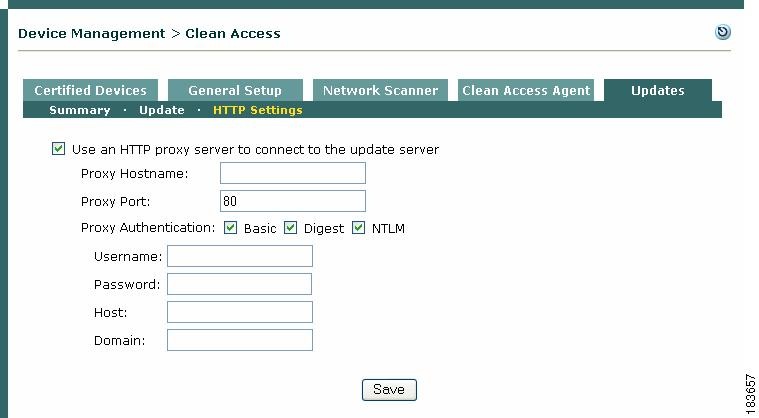Toggle the Digest authentication checkbox
The image size is (759, 418).
290,227
